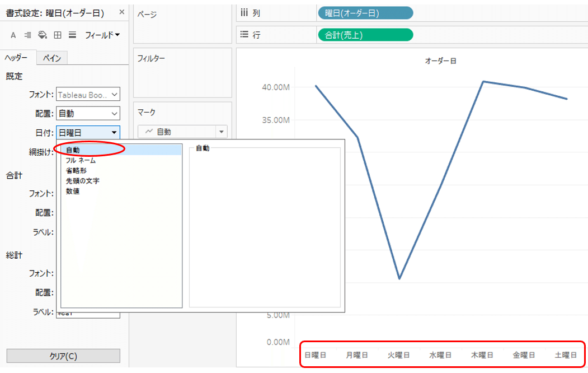Close the 書式設定 pane
This screenshot has height=373, width=588.
tap(122, 12)
